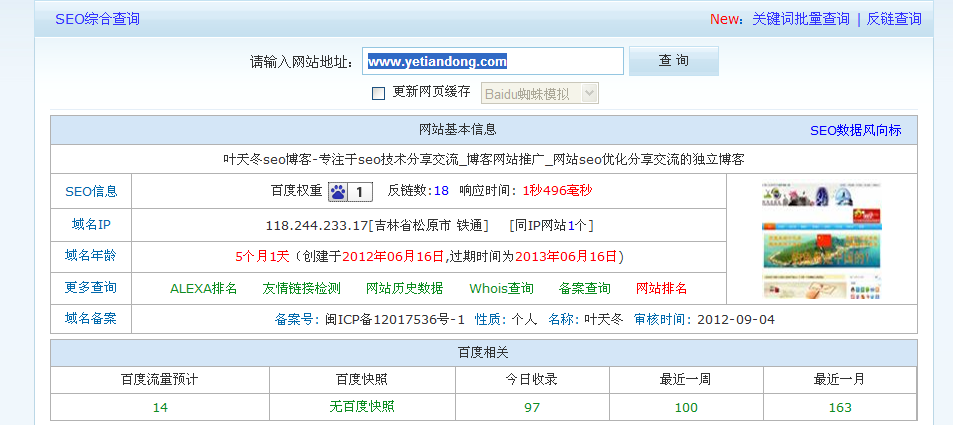Open 网站历史数据 link
This screenshot has height=425, width=953.
click(x=404, y=288)
